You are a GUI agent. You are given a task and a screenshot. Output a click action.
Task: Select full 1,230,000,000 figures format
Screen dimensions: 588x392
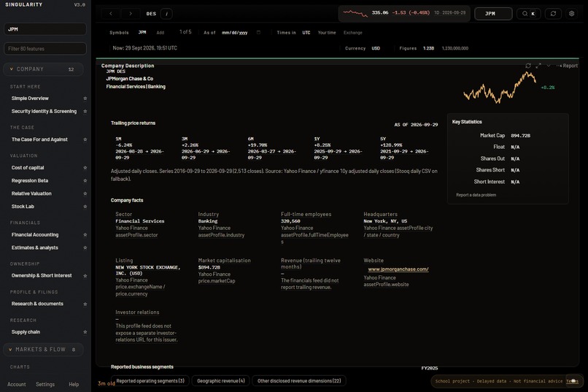(455, 48)
